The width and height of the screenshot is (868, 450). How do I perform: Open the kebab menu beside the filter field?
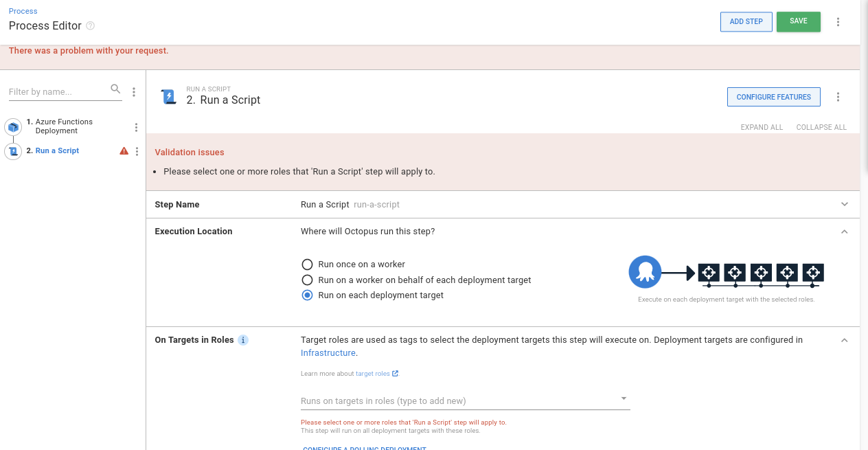pos(134,91)
